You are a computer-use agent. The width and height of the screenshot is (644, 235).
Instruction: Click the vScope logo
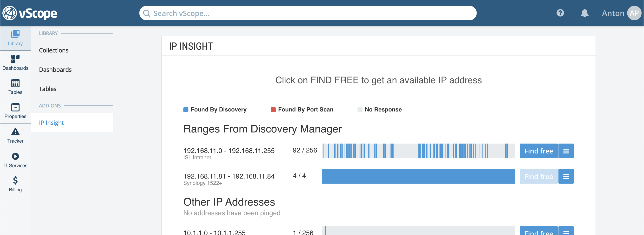pyautogui.click(x=30, y=13)
